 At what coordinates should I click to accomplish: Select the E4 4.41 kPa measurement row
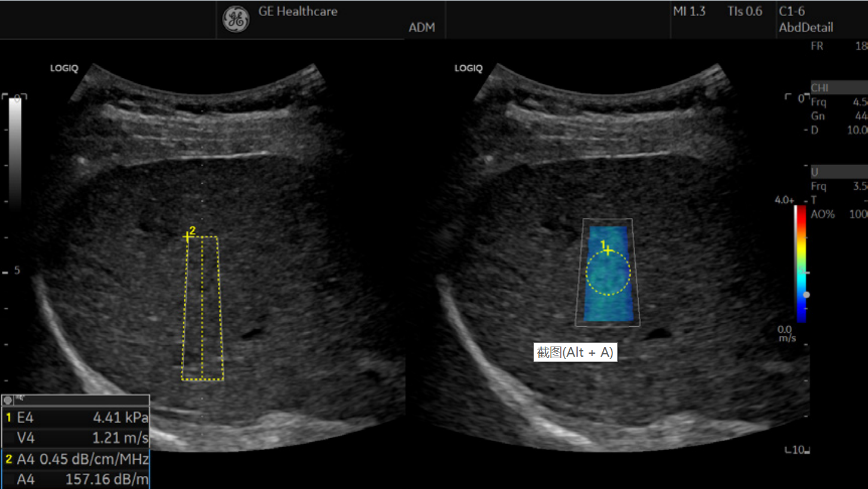coord(75,417)
